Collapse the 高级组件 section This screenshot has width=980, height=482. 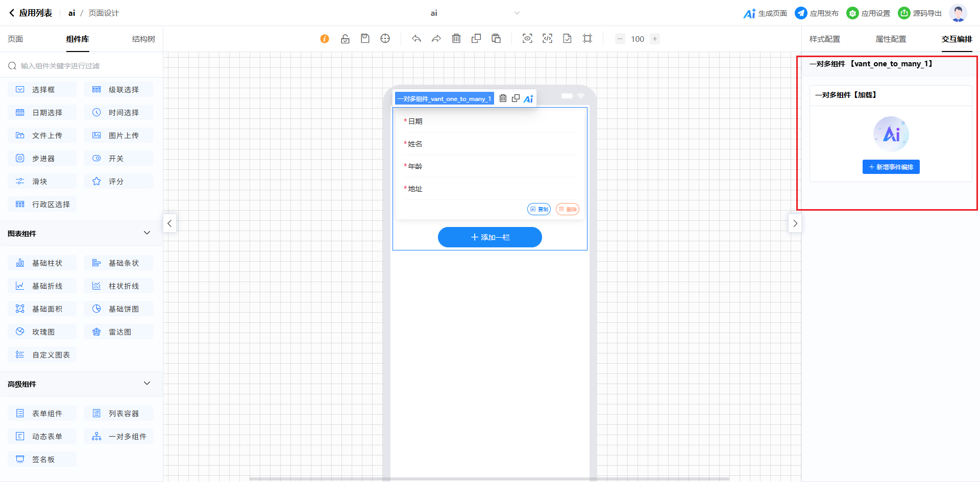tap(147, 384)
